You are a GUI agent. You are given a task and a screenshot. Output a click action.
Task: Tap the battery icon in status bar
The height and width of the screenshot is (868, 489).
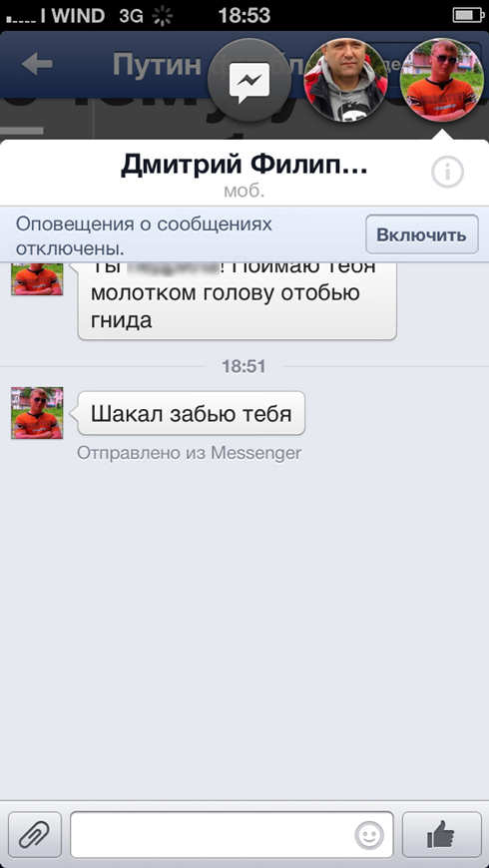(468, 15)
